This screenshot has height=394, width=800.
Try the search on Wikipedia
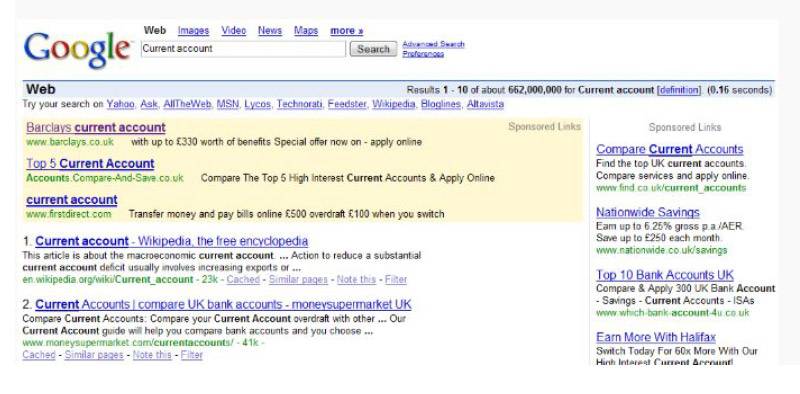pyautogui.click(x=394, y=104)
